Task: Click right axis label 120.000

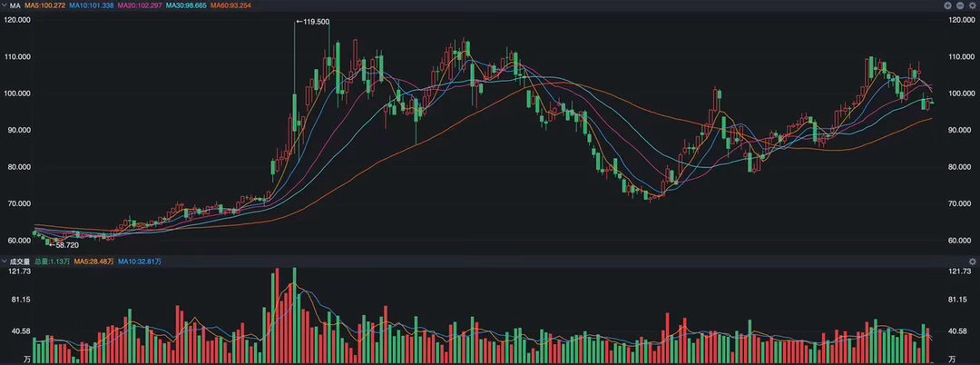Action: (961, 20)
